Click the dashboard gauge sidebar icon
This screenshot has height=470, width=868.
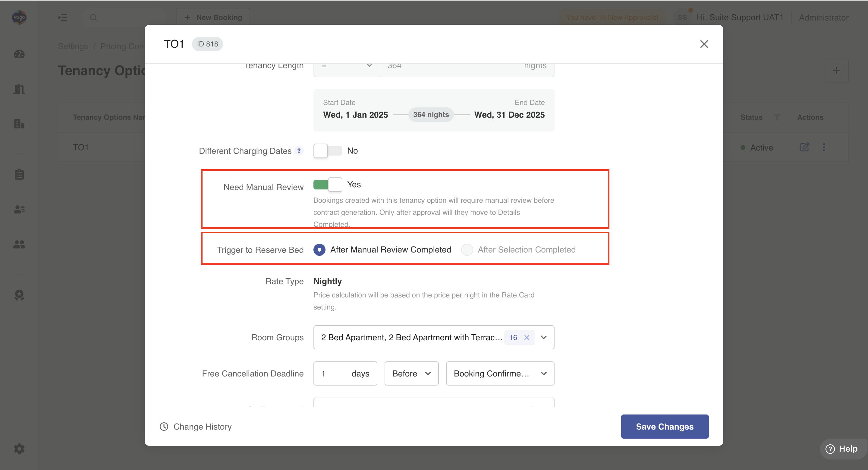click(19, 54)
